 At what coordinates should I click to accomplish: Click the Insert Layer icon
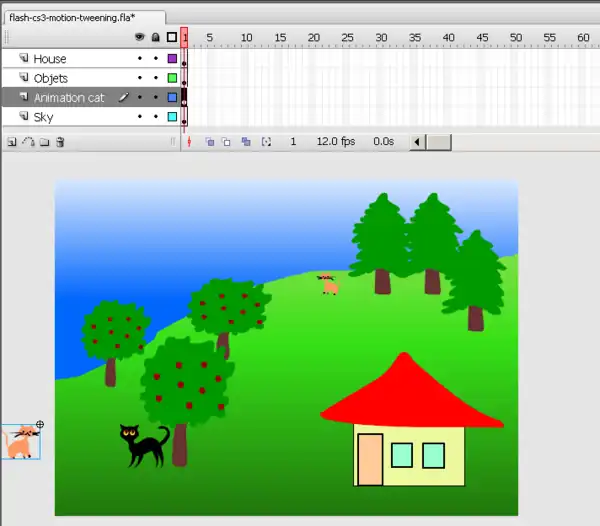point(11,142)
